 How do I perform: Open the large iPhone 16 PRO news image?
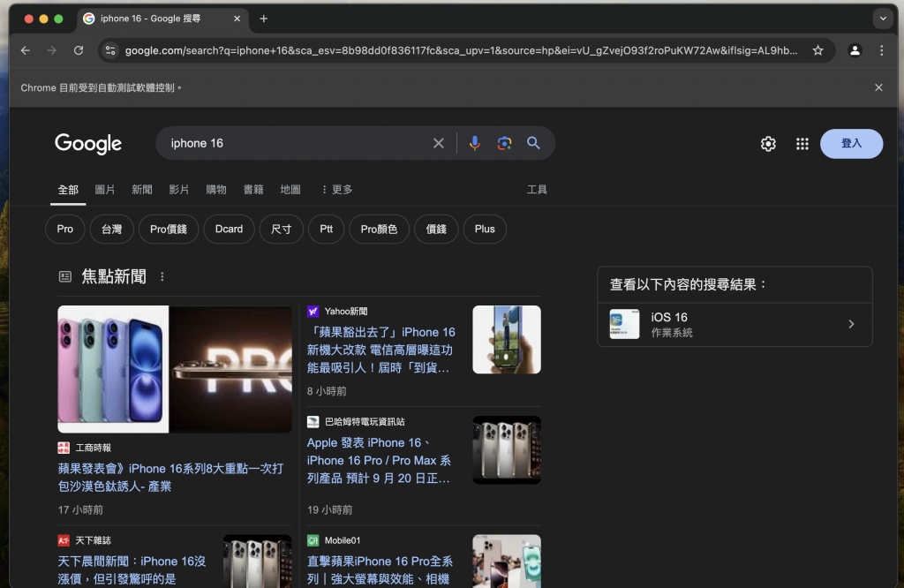click(175, 369)
